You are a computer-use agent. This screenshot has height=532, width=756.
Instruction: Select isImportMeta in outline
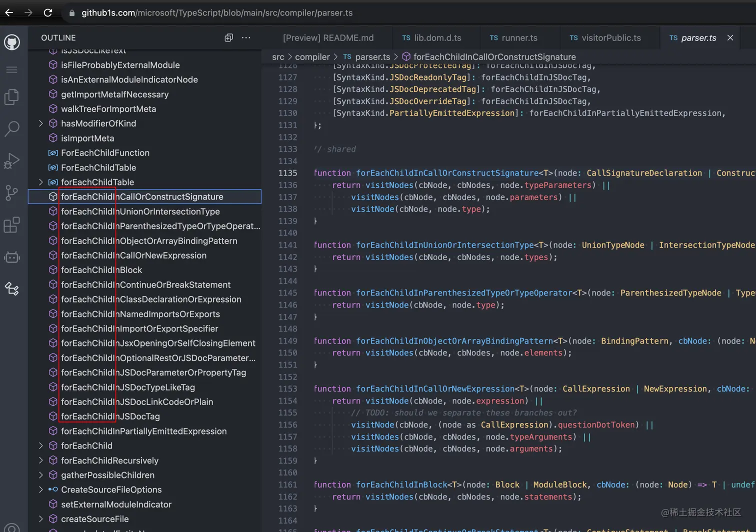(x=144, y=138)
